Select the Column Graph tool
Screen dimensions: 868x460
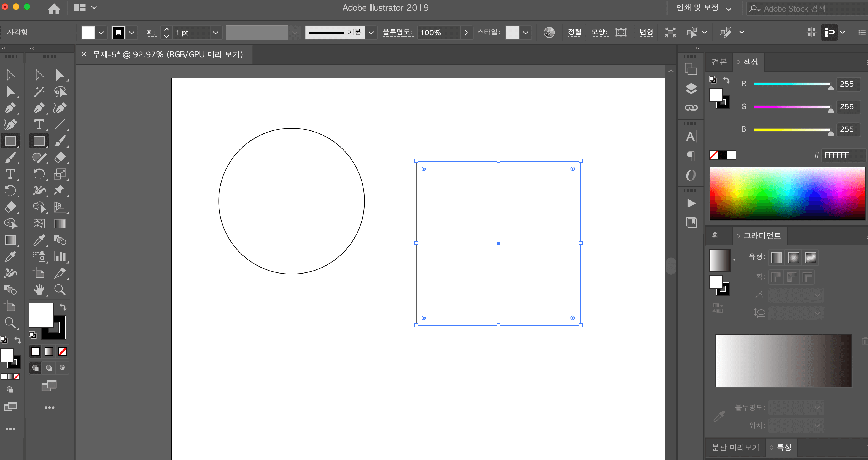[x=60, y=257]
